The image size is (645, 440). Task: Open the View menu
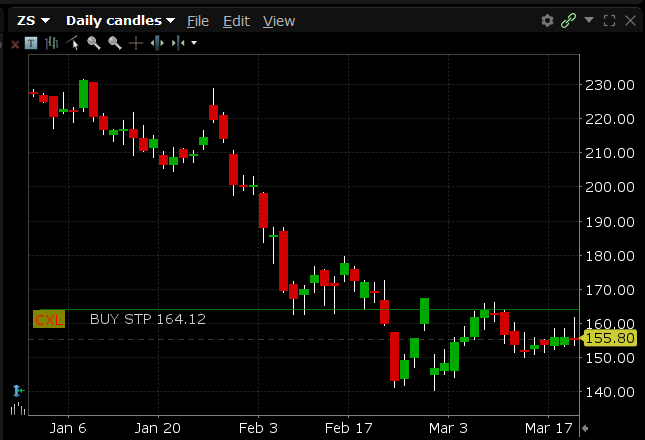click(x=279, y=21)
